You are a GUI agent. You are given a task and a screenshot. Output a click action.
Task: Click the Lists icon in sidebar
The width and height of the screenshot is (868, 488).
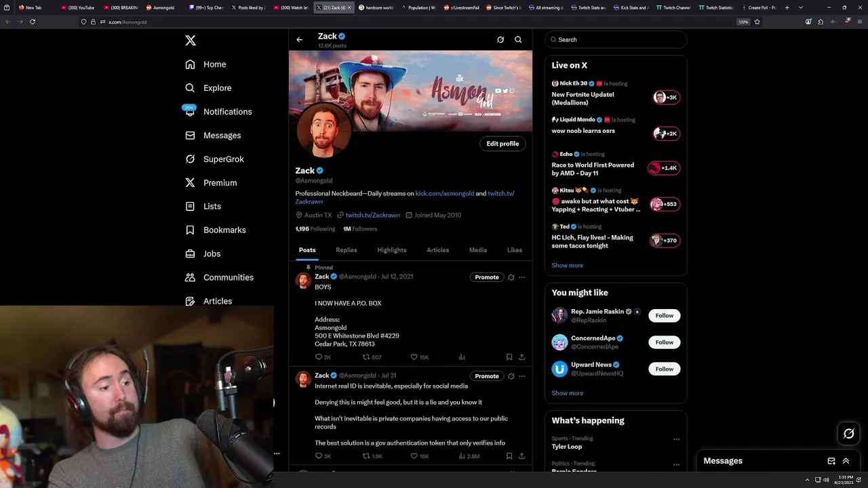(191, 206)
